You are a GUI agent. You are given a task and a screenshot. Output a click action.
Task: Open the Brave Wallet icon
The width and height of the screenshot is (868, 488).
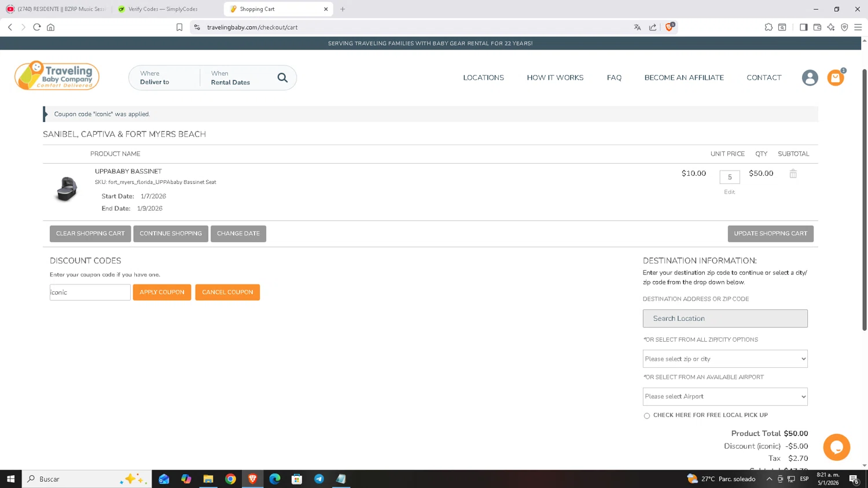tap(817, 27)
